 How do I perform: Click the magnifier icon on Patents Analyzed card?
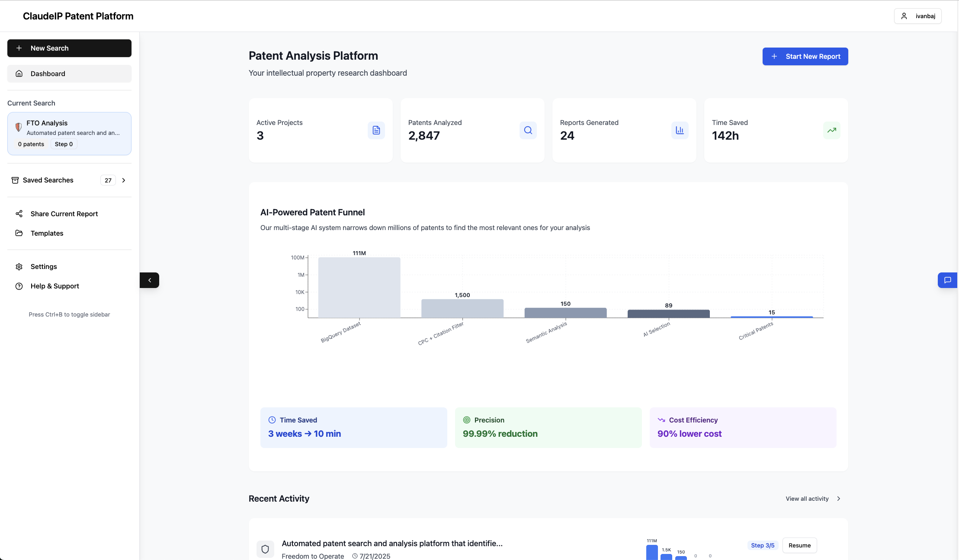tap(528, 130)
